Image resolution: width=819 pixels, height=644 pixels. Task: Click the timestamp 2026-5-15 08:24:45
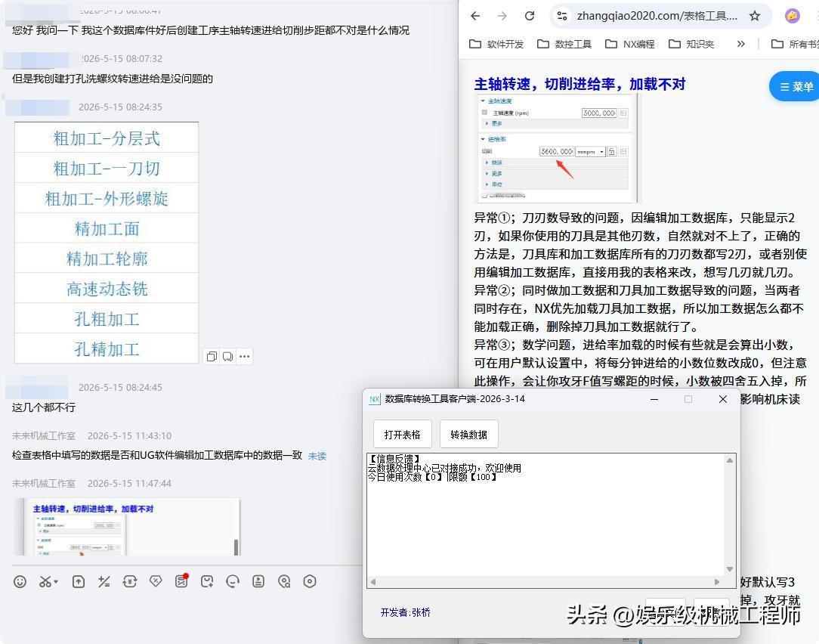click(x=120, y=387)
